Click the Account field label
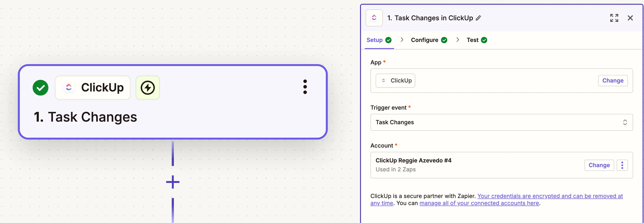 click(382, 145)
